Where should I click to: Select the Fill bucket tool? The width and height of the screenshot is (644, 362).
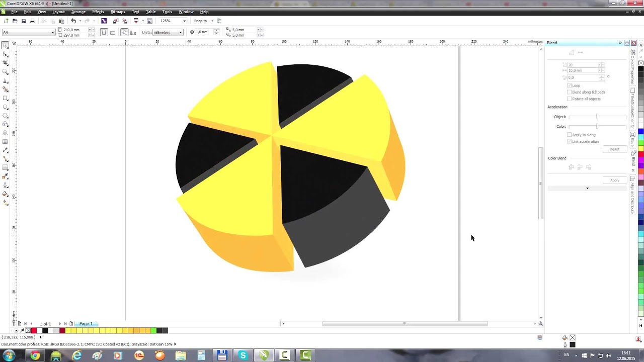coord(5,194)
